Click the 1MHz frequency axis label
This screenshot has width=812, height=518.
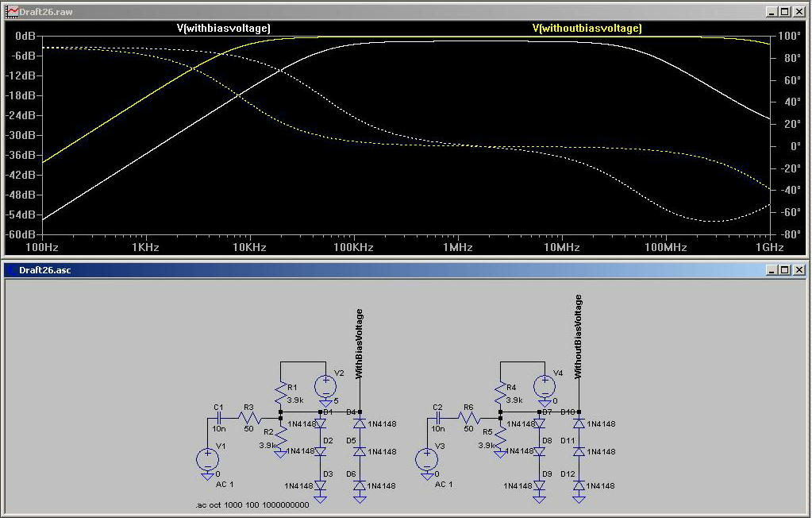(x=458, y=247)
